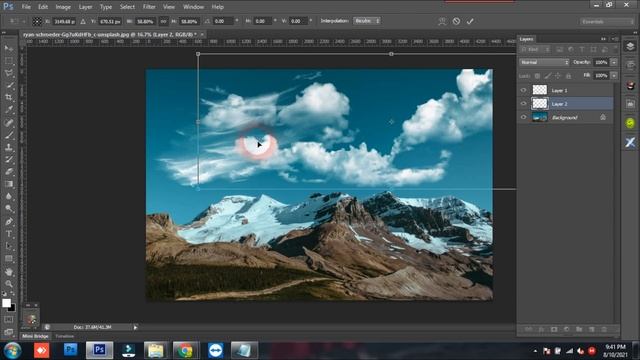This screenshot has width=640, height=360.
Task: Select the Horizontal Type tool
Action: [x=9, y=234]
